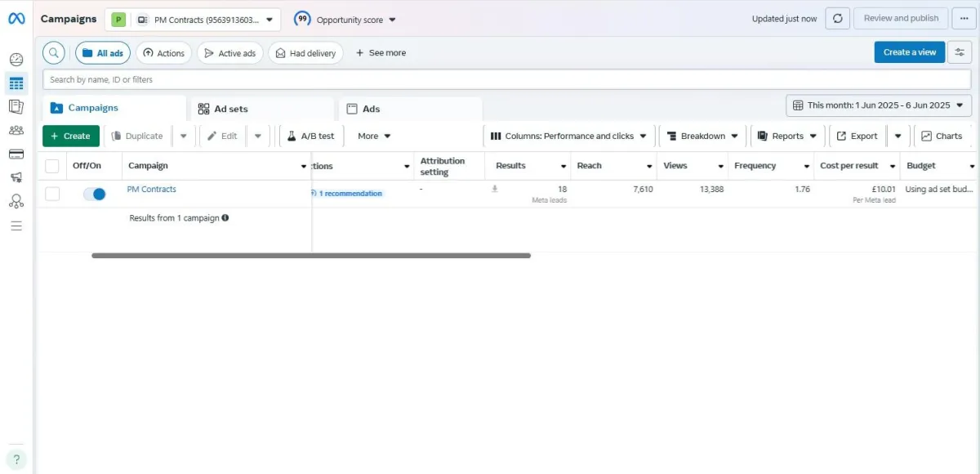Click the refresh data icon
The width and height of the screenshot is (980, 474).
[x=837, y=19]
